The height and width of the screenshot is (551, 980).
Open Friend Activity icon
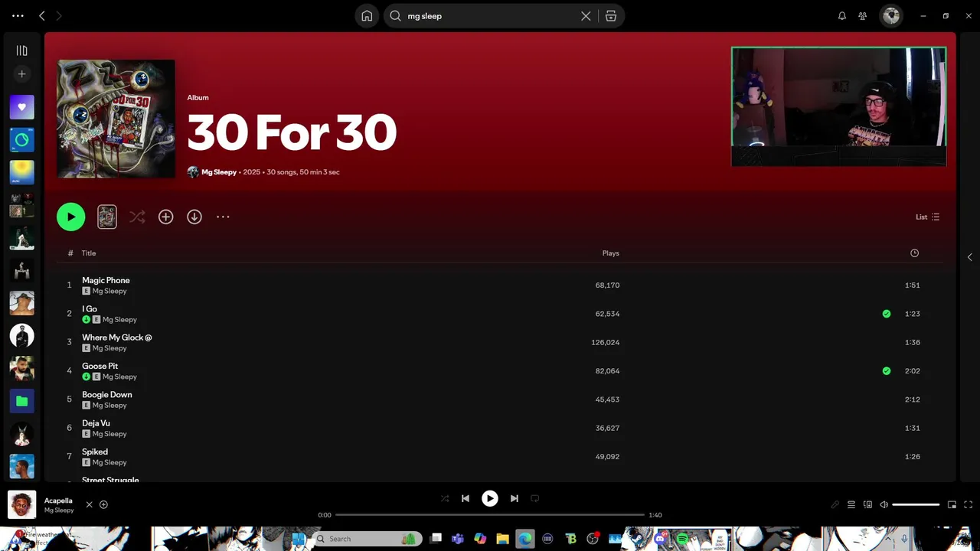coord(863,16)
